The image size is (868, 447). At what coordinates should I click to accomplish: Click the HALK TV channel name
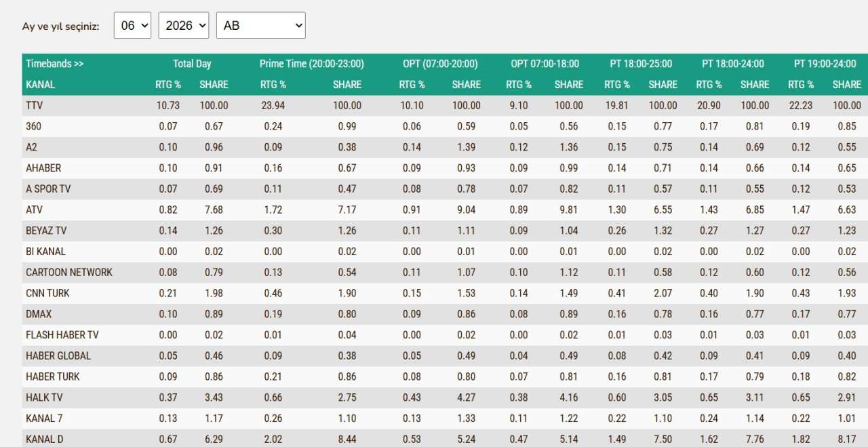tap(44, 397)
